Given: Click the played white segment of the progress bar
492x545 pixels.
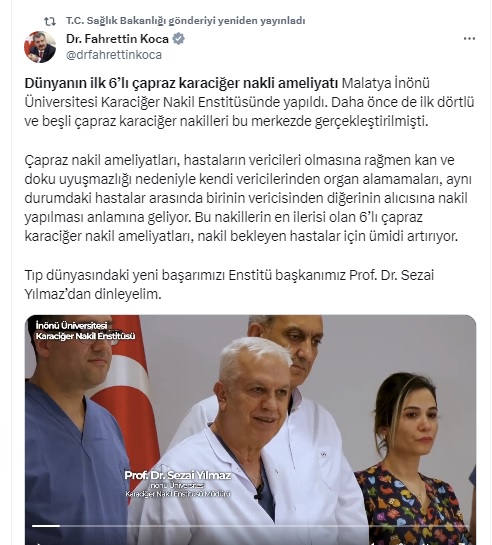Looking at the screenshot, I should point(46,526).
